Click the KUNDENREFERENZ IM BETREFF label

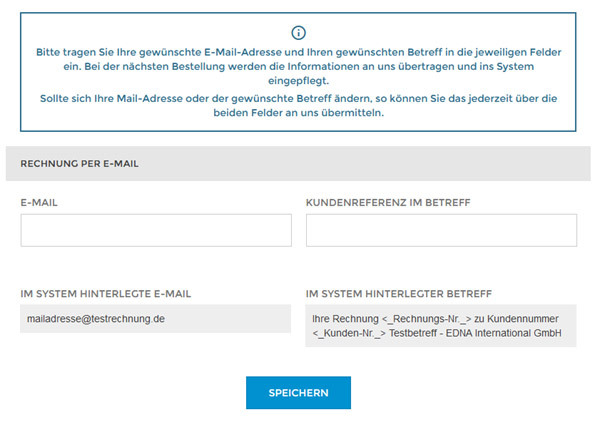click(388, 202)
